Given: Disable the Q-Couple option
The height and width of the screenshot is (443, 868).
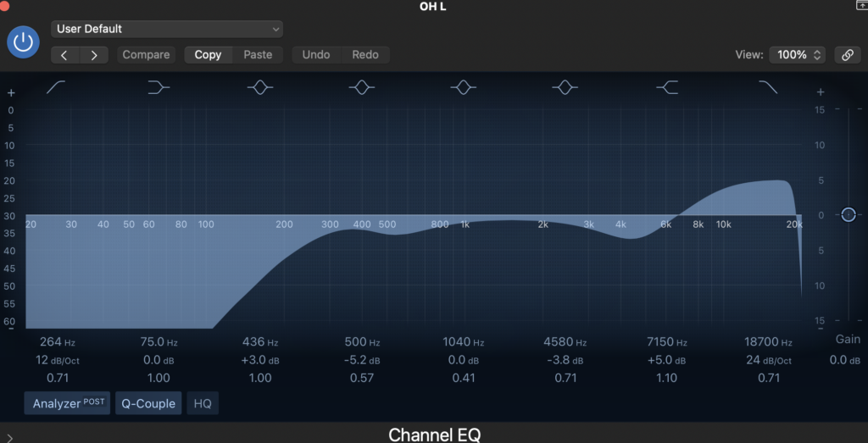Looking at the screenshot, I should tap(148, 403).
